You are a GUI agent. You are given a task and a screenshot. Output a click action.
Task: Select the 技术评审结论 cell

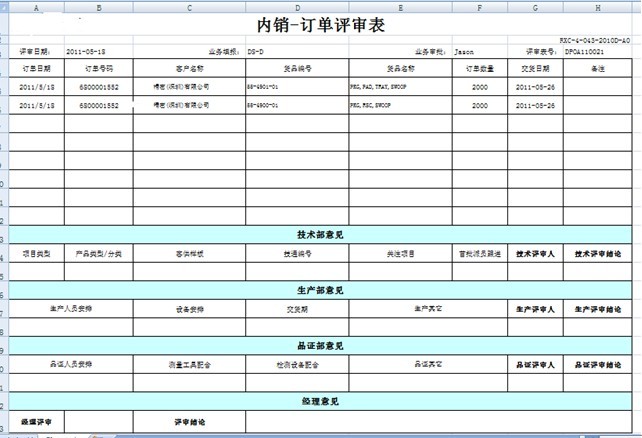[598, 254]
